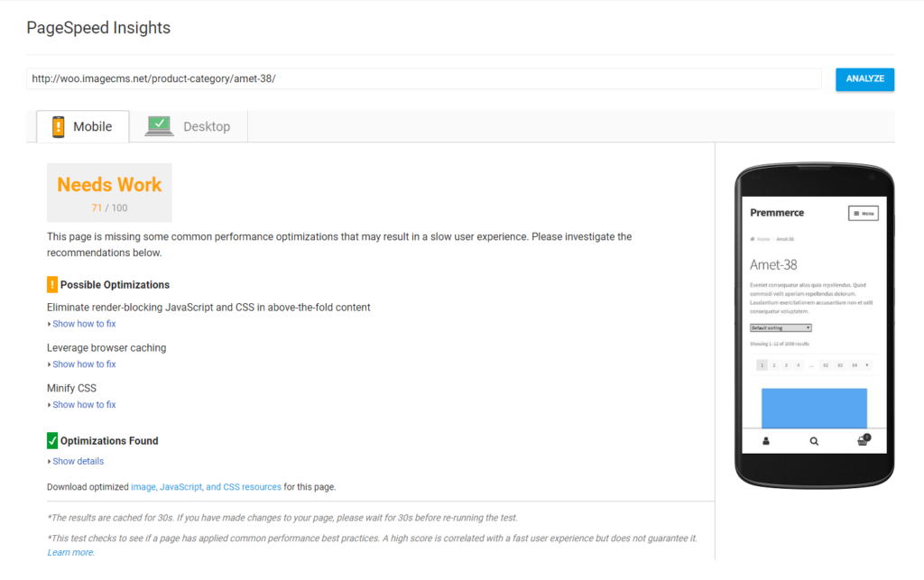
Task: Click the Needs Work score box
Action: pos(109,192)
